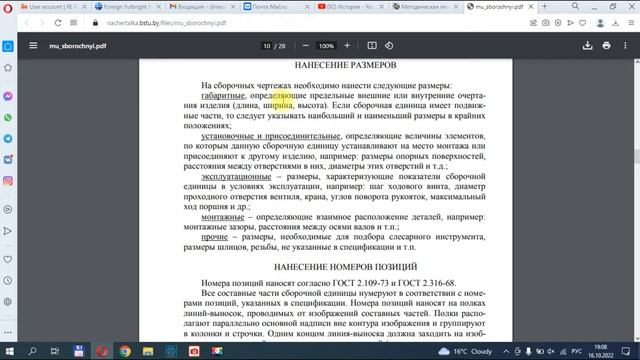Screen dimensions: 640x360
Task: Open a new browser tab
Action: (x=544, y=6)
